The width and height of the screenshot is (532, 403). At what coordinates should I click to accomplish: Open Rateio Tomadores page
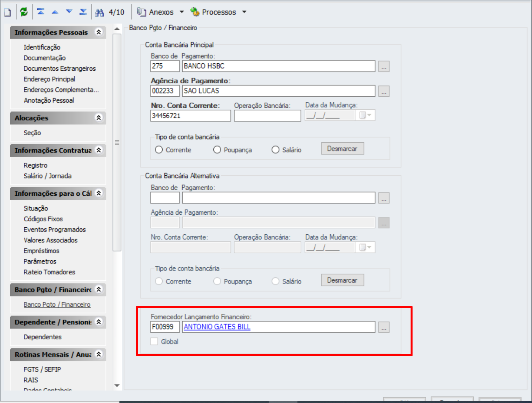(x=50, y=272)
